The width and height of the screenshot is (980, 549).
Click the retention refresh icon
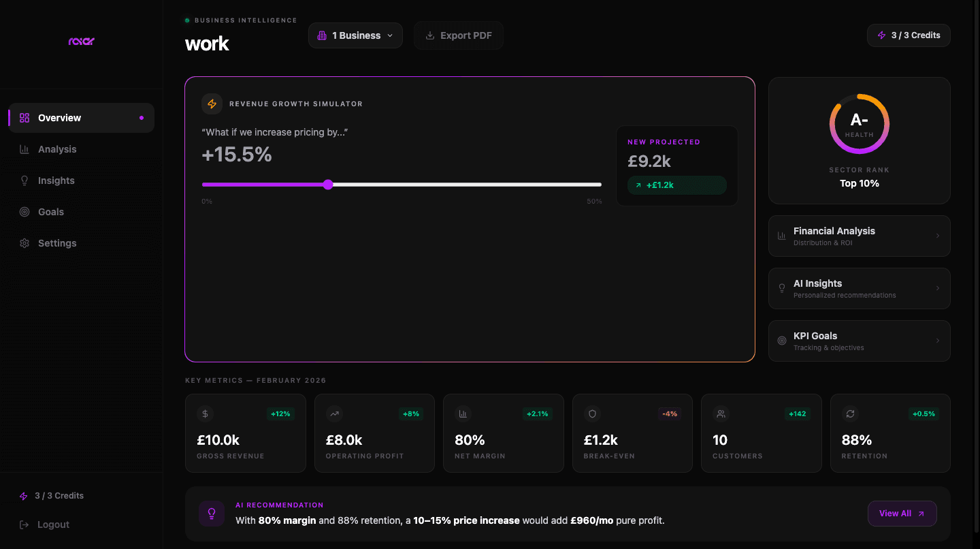(x=850, y=413)
